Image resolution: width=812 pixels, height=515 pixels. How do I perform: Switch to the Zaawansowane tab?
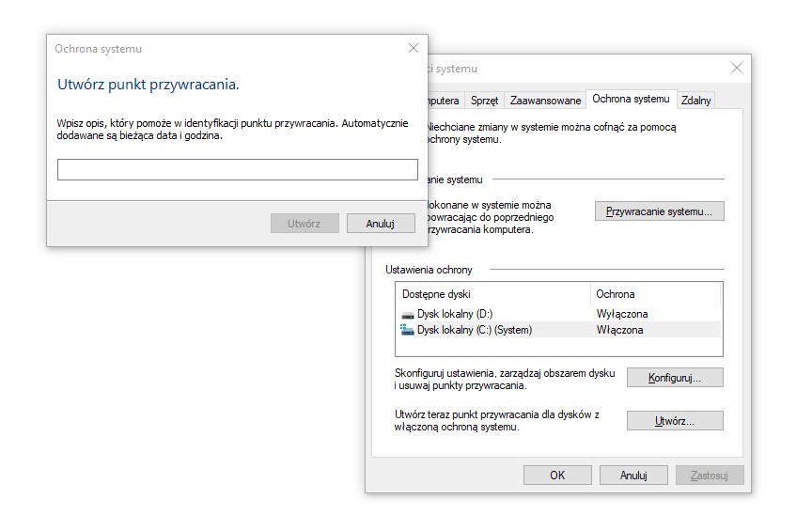coord(545,101)
